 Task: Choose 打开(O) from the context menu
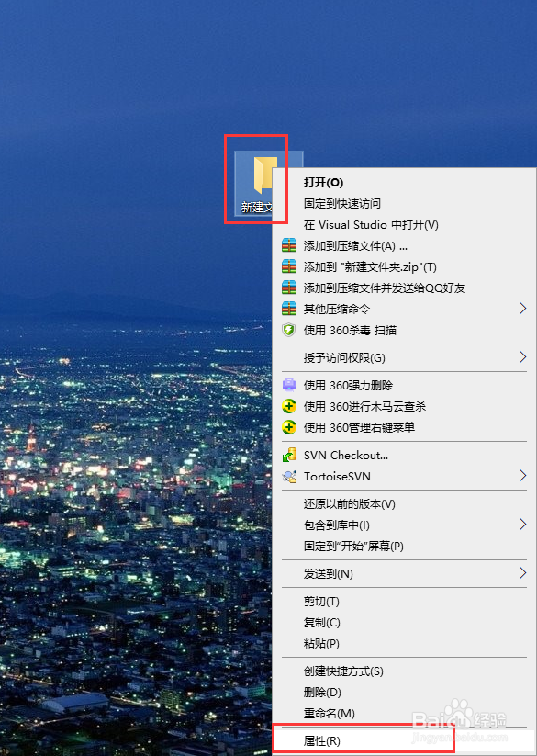point(405,182)
